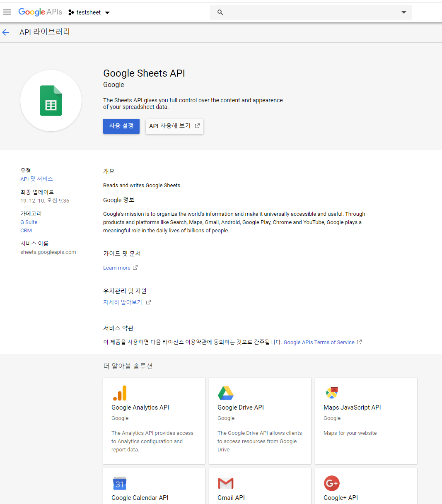Click the external-link icon beside 자세히 알아보기

point(148,302)
